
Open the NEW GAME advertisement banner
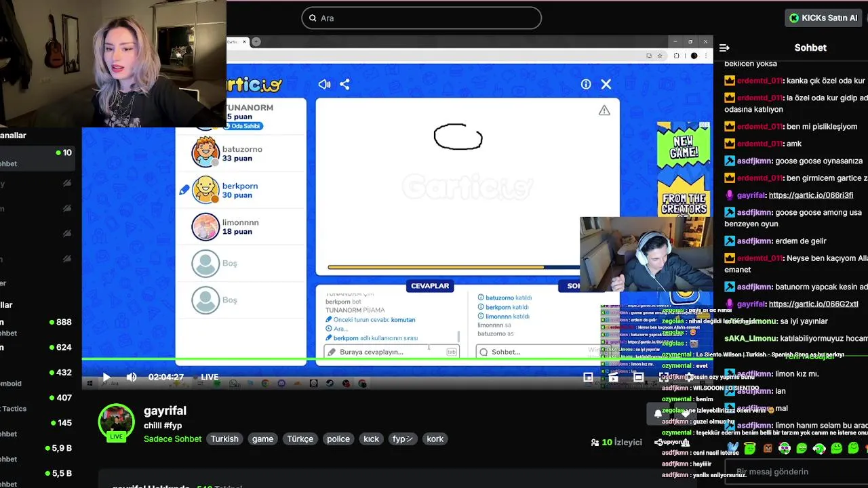point(684,169)
